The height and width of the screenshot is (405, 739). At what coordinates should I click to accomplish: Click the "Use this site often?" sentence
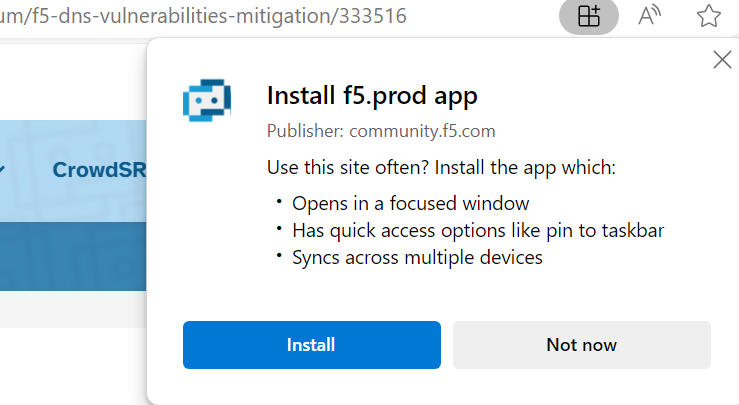tap(441, 167)
